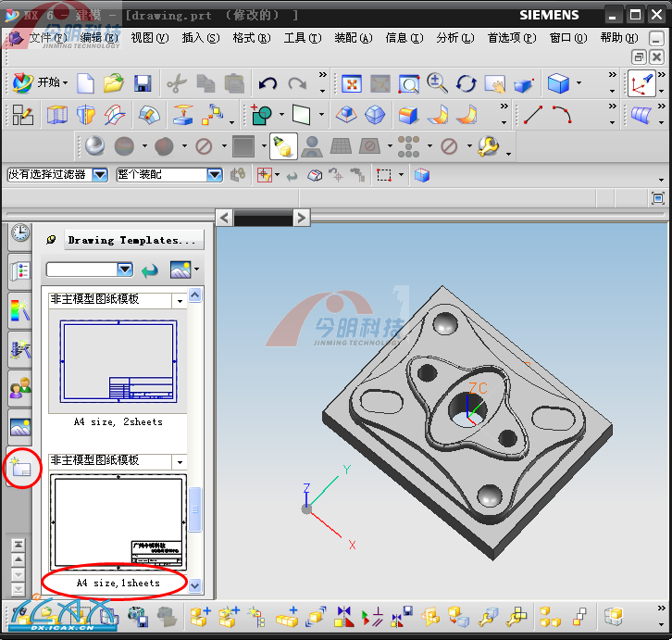
Task: Open the History clock sidebar tab
Action: coord(19,232)
